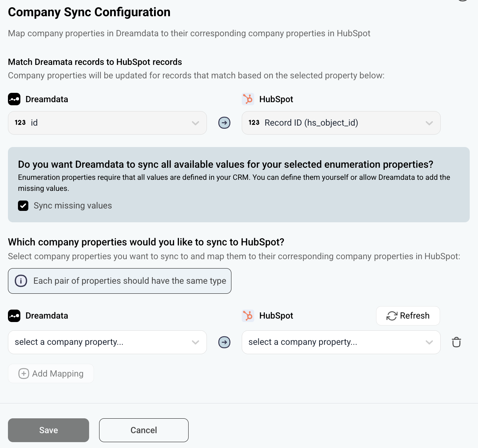Click the trash icon to delete mapping

tap(456, 342)
